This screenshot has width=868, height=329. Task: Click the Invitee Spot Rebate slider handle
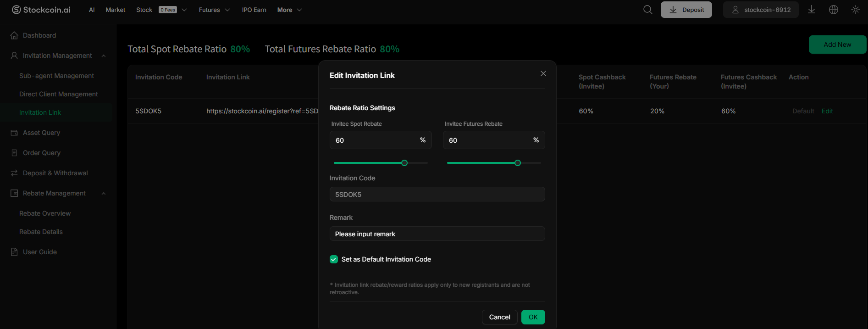click(x=404, y=163)
